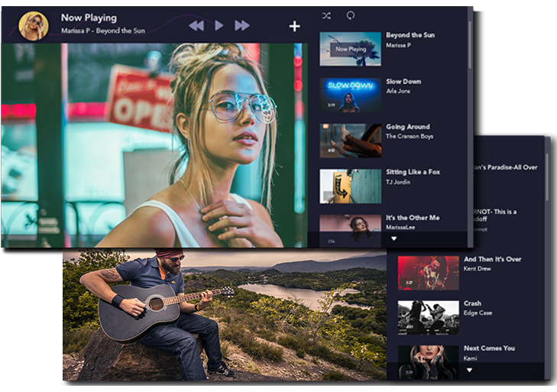Click the round artist avatar of Marissa P
Viewport: 557px width, 392px height.
34,26
